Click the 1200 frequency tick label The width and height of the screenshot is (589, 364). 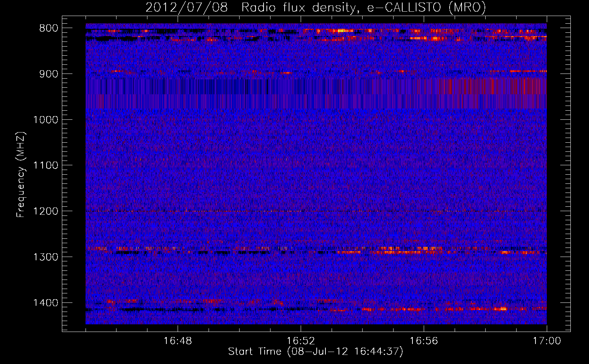pyautogui.click(x=46, y=211)
